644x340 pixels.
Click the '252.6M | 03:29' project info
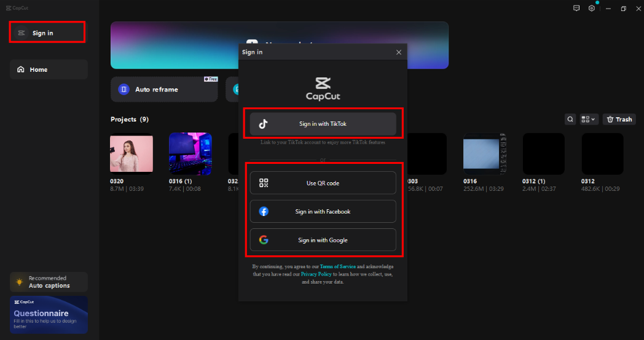click(x=484, y=189)
